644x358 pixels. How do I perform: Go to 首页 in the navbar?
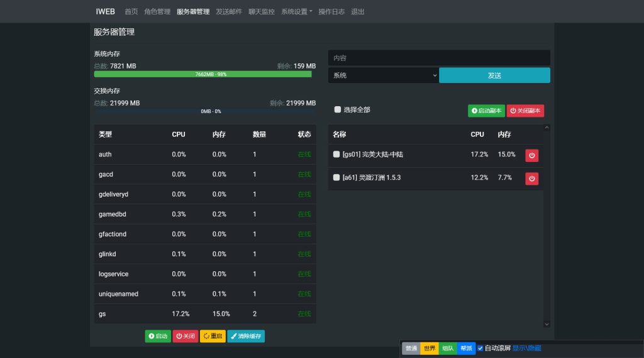tap(131, 11)
